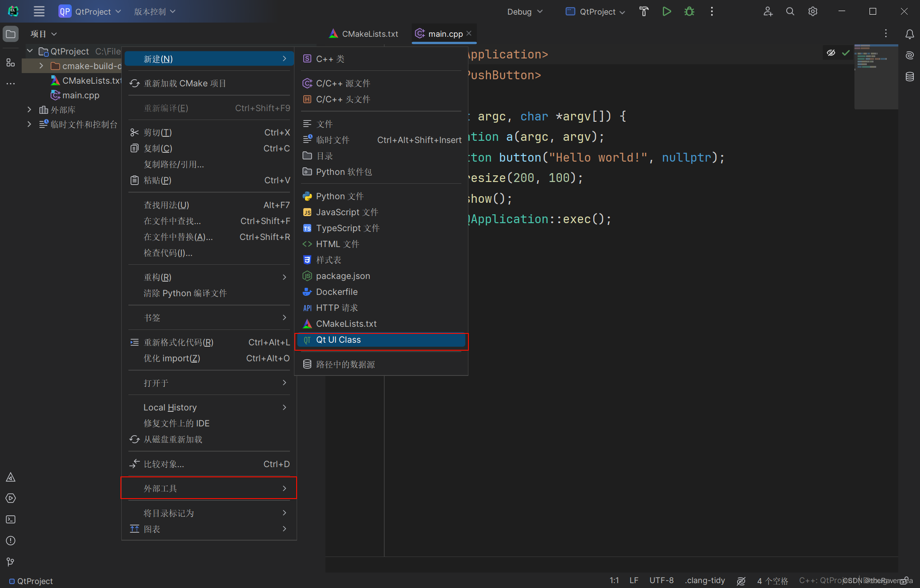This screenshot has width=920, height=588.
Task: Create a new C++ 类
Action: 381,59
